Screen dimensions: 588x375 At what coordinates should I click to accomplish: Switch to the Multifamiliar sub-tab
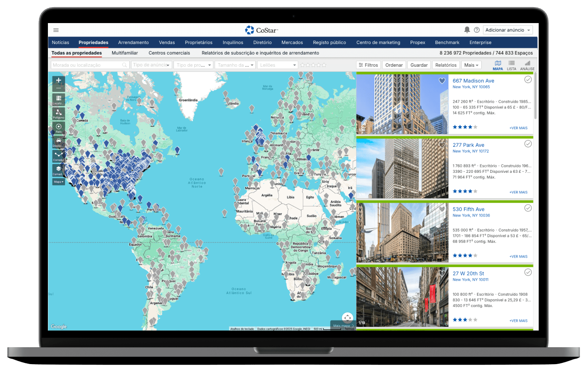click(x=125, y=53)
